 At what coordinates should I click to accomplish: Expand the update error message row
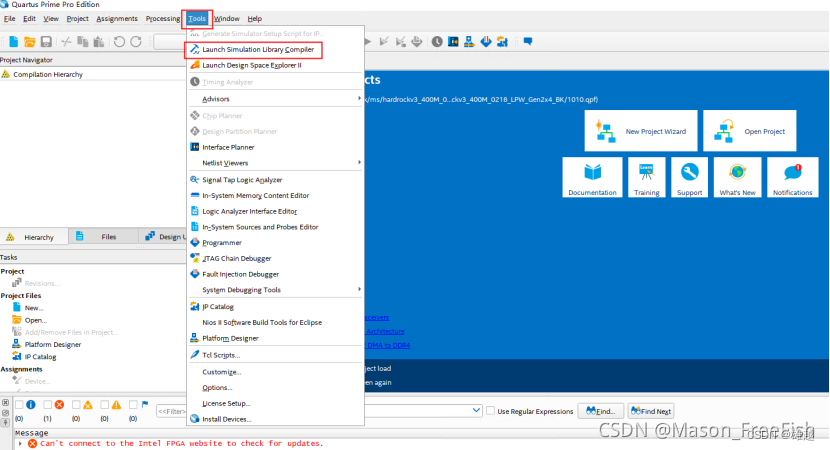tap(20, 444)
